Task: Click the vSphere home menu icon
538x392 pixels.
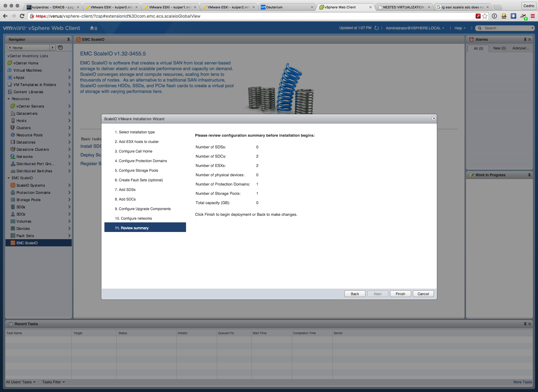Action: point(93,28)
